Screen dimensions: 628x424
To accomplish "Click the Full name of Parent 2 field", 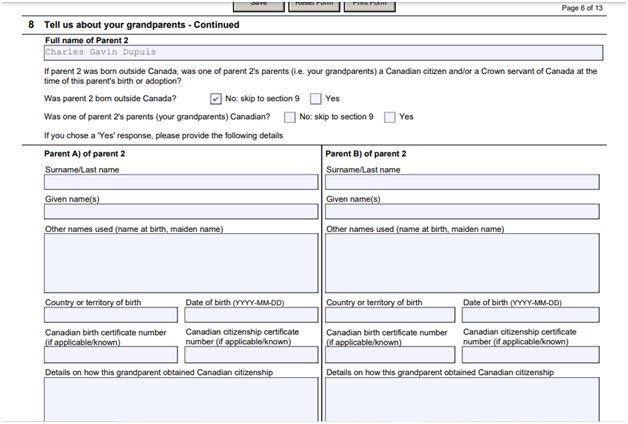I will pyautogui.click(x=324, y=53).
